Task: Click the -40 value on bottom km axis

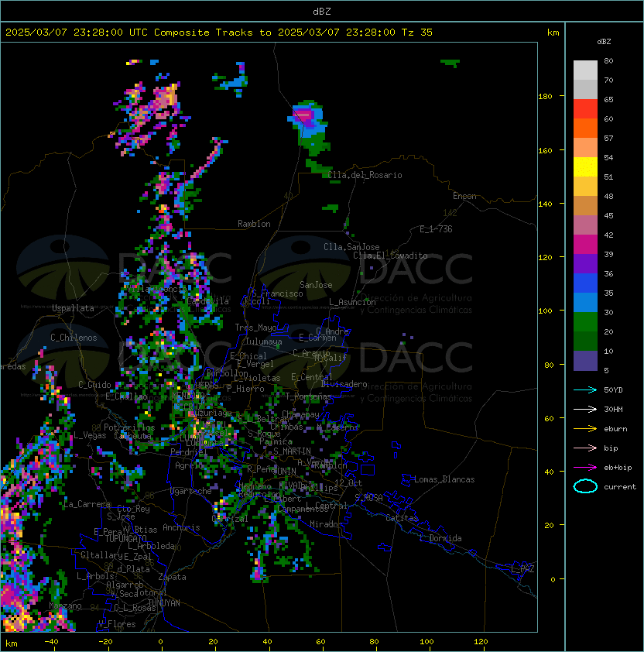Action: coord(52,642)
